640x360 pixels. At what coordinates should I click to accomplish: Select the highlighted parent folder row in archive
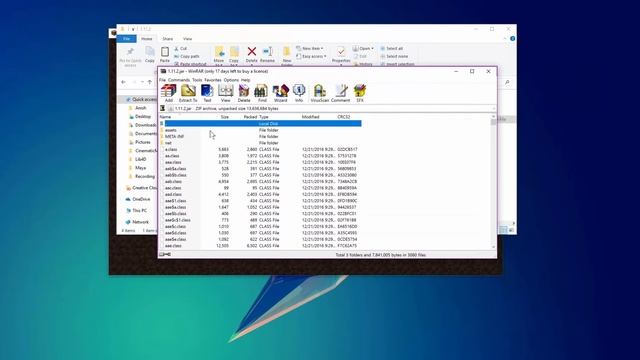[261, 124]
